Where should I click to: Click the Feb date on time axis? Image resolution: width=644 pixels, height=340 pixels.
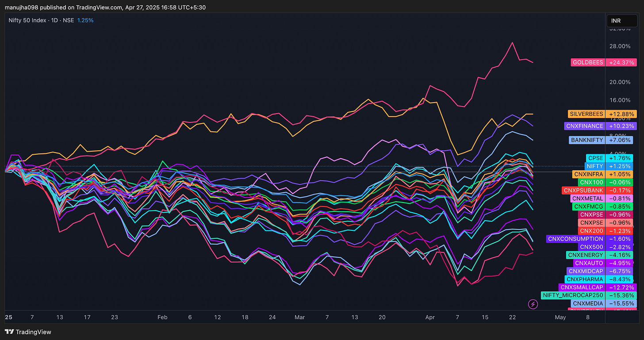[x=162, y=317]
